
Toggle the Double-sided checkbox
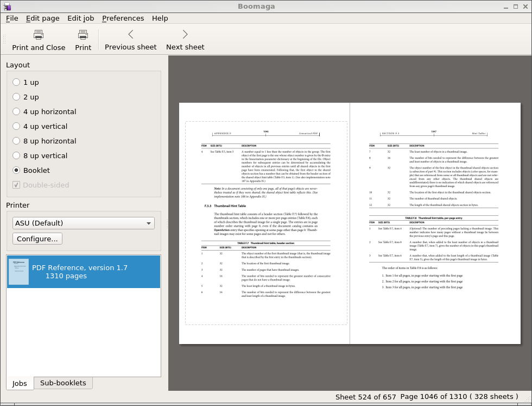pyautogui.click(x=16, y=185)
